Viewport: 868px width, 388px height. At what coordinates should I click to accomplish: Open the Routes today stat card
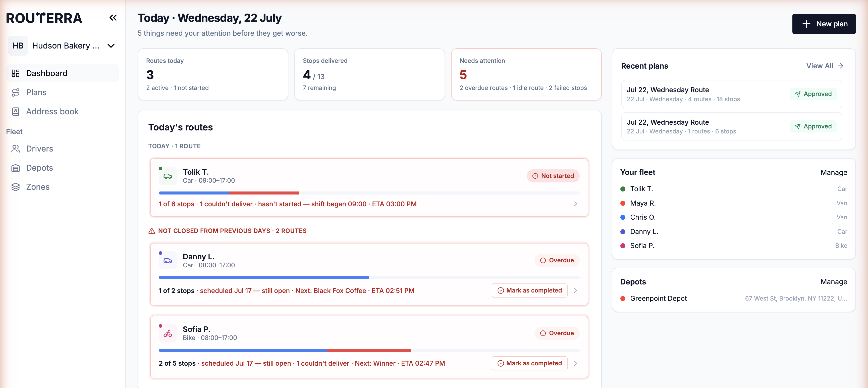click(213, 74)
